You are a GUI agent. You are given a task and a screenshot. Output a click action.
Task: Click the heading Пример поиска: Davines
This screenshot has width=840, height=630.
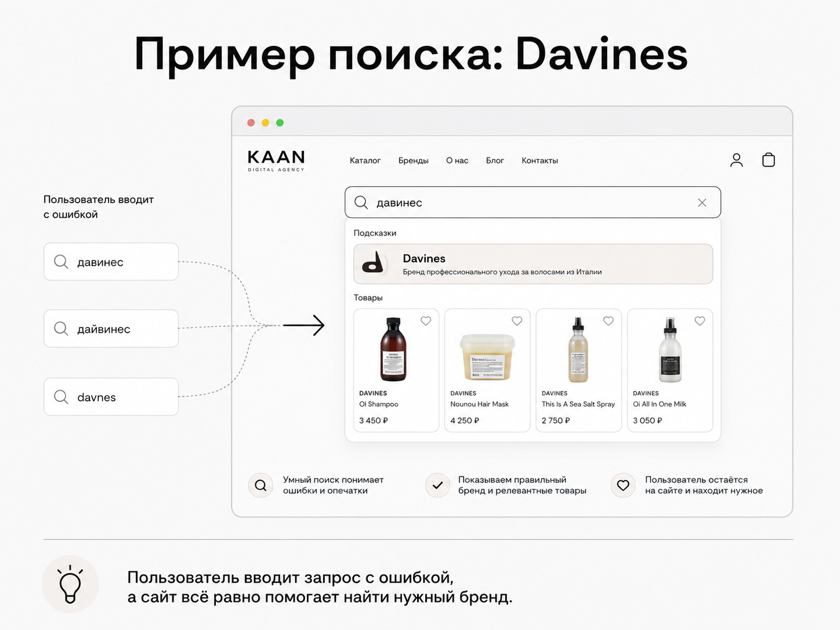click(x=411, y=55)
